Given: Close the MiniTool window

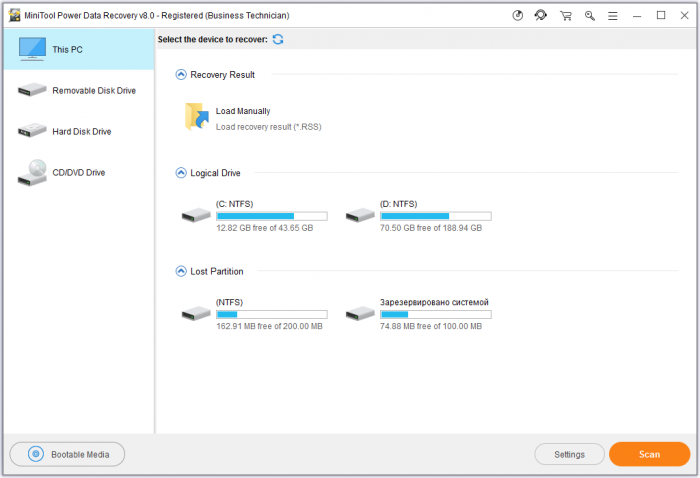Looking at the screenshot, I should coord(684,16).
